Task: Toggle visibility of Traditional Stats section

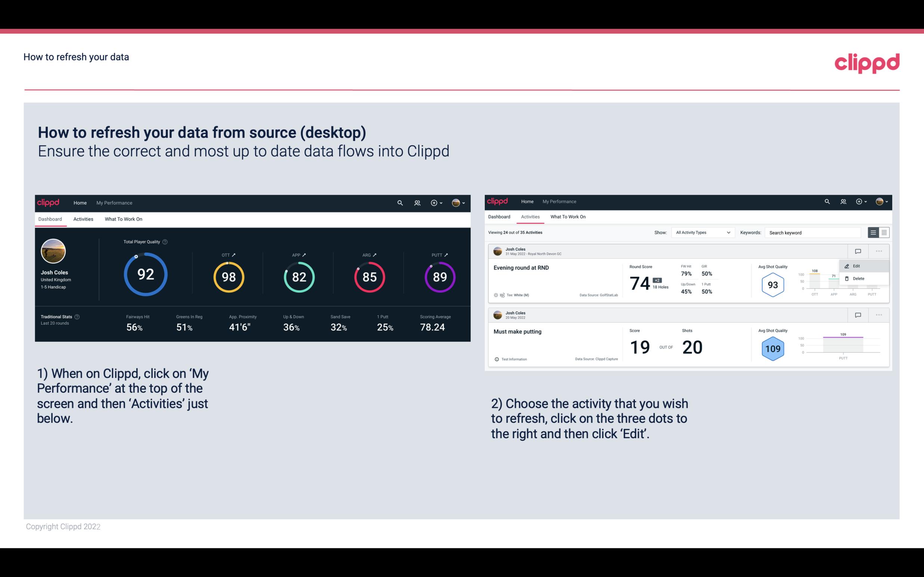Action: (78, 316)
